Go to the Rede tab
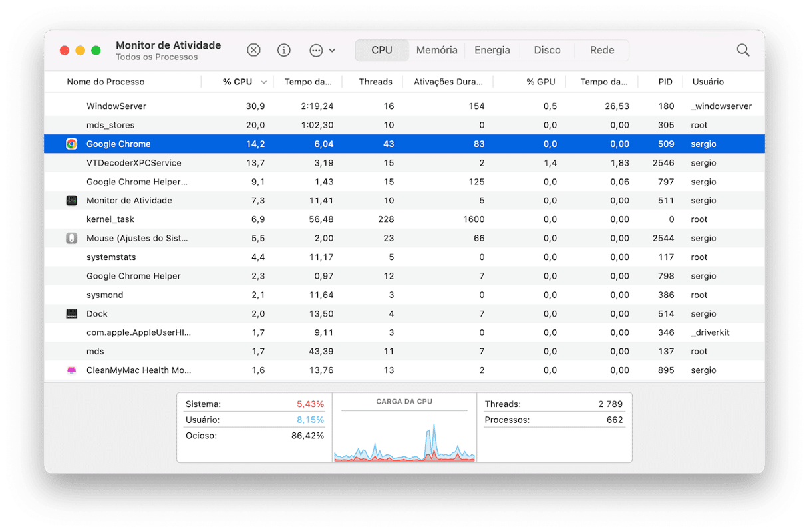The image size is (809, 532). click(x=602, y=50)
